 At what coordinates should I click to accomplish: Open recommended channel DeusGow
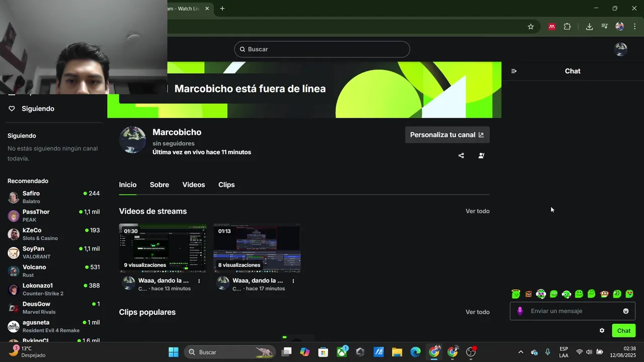point(53,308)
